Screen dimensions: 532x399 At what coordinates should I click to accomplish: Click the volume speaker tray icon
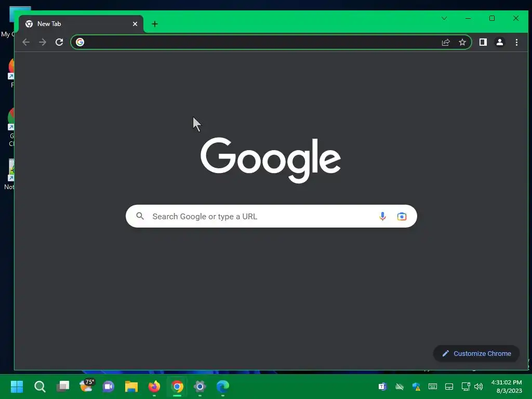478,387
